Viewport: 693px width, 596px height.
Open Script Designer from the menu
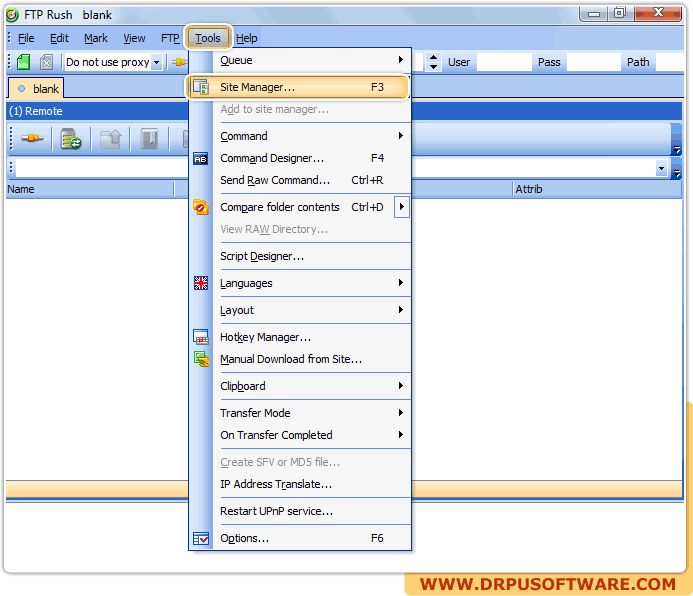tap(301, 256)
